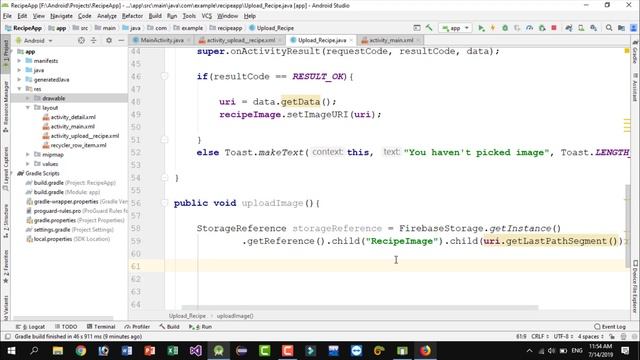The width and height of the screenshot is (640, 360).
Task: Switch to activity_upload_recipe.xml tab
Action: click(240, 40)
